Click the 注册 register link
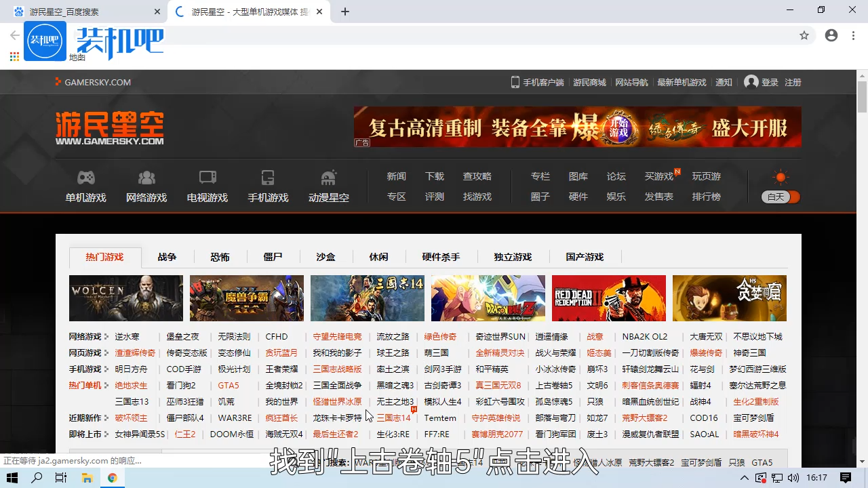Screen dimensions: 868x488 click(x=793, y=82)
